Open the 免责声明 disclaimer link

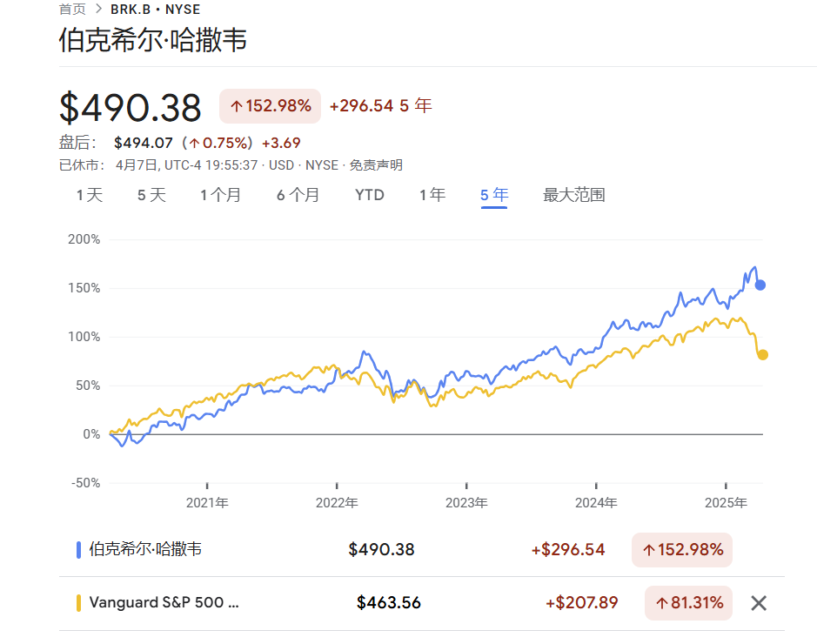click(x=376, y=165)
